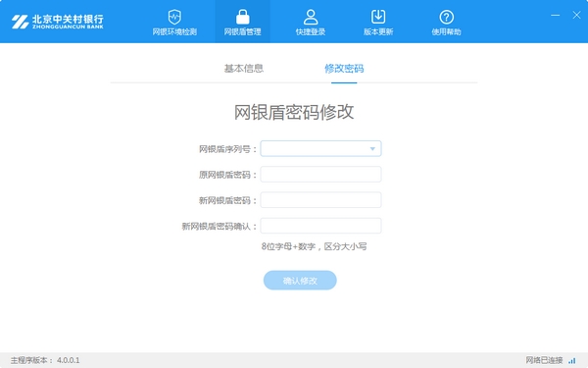Image resolution: width=588 pixels, height=368 pixels.
Task: Click 网络已连接 status text
Action: coord(544,360)
